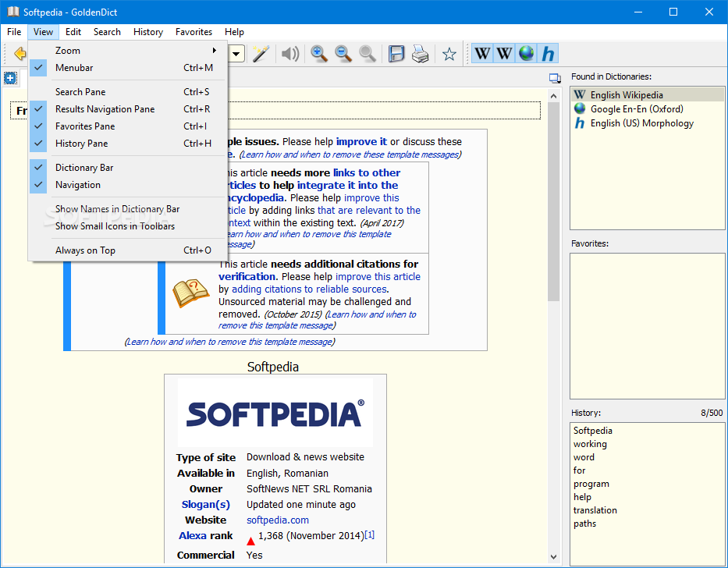Screen dimensions: 728x568
Task: Select 'translation' in History list
Action: coord(595,510)
